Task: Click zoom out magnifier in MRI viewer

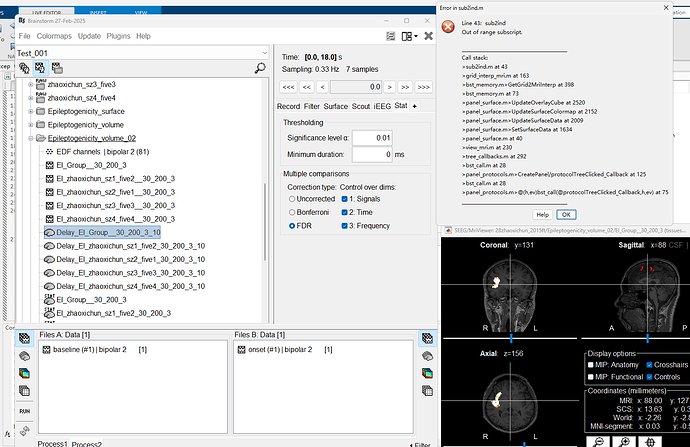Action: 598,442
